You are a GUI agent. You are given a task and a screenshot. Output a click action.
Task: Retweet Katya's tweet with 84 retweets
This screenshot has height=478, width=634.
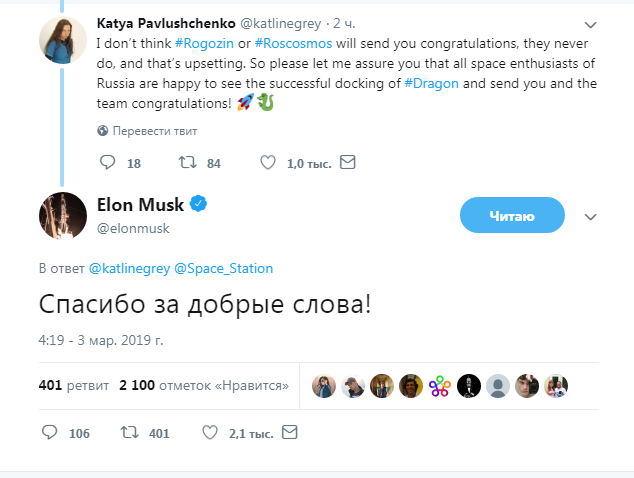coord(186,162)
